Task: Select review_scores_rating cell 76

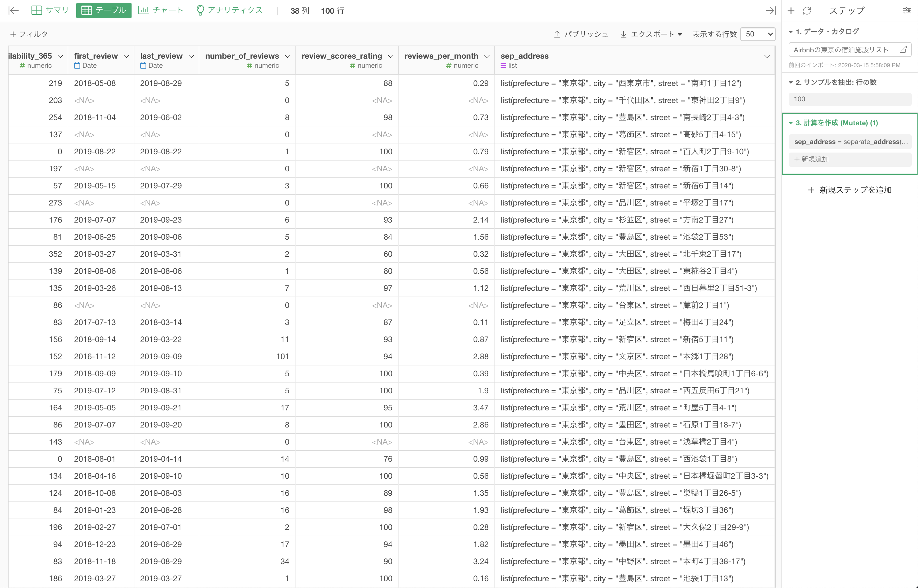Action: (x=347, y=459)
